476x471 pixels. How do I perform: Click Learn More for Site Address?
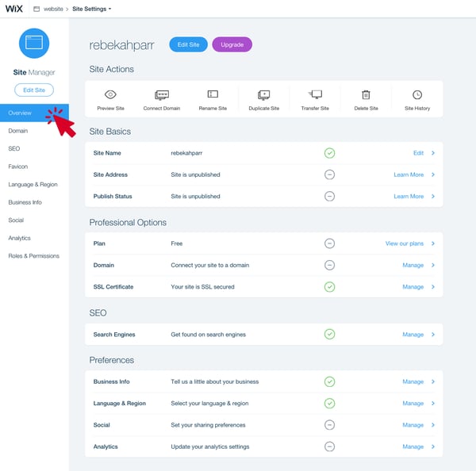pyautogui.click(x=409, y=174)
